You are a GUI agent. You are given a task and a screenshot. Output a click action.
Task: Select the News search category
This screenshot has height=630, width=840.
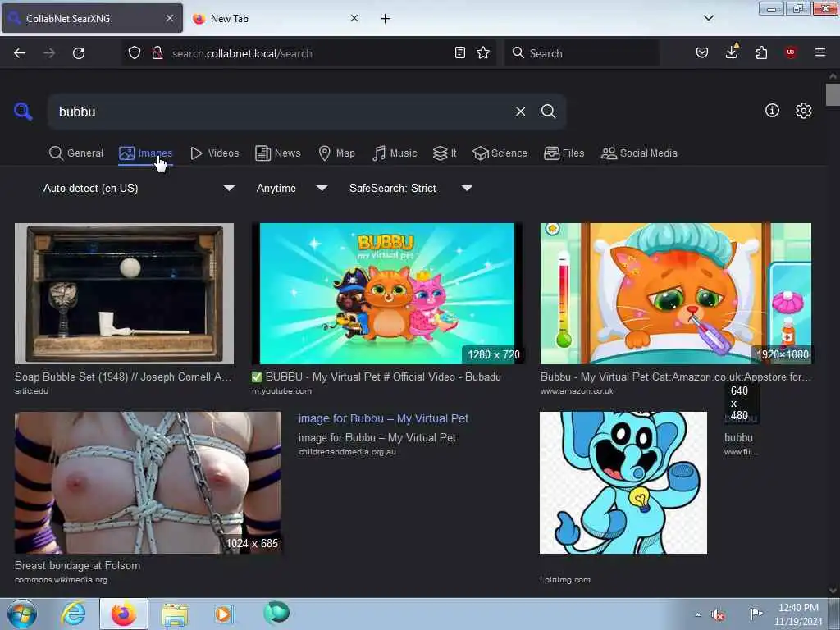(x=278, y=153)
